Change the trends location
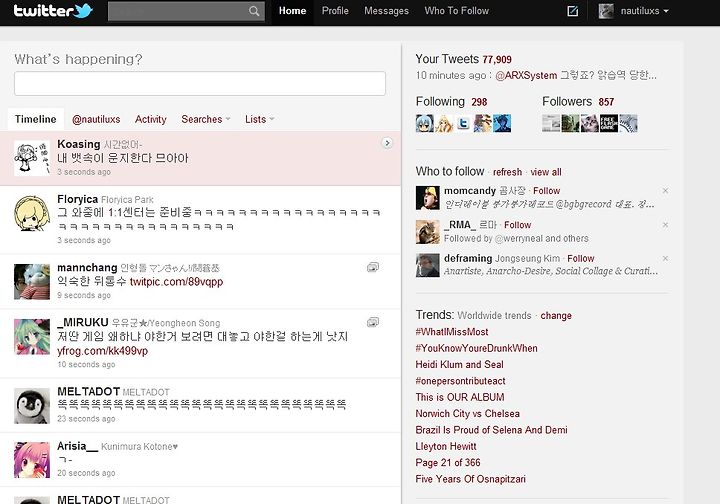The width and height of the screenshot is (720, 504). pyautogui.click(x=556, y=316)
